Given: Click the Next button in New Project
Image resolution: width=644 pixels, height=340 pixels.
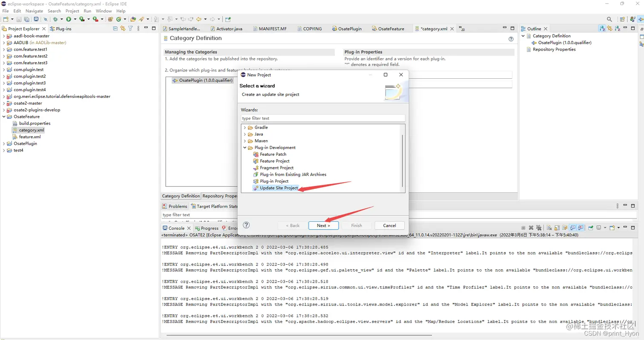Looking at the screenshot, I should pyautogui.click(x=323, y=226).
